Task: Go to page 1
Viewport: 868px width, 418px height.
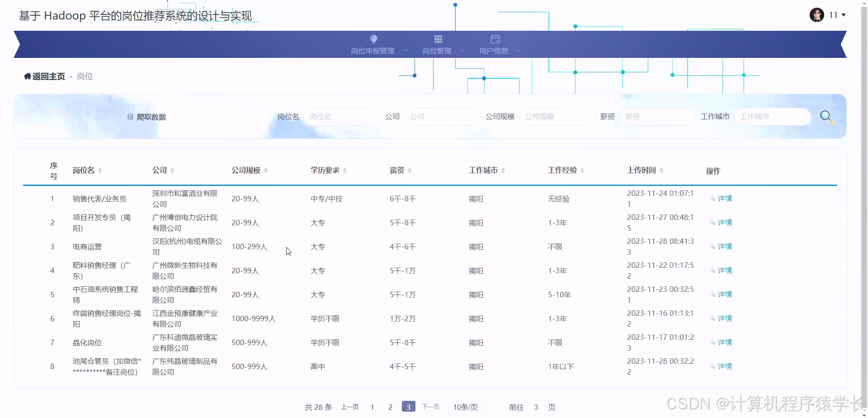Action: [372, 407]
